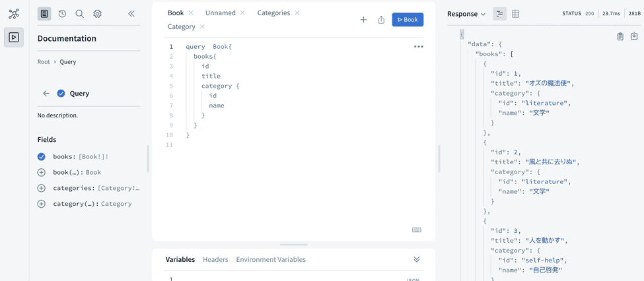This screenshot has width=644, height=281.
Task: Collapse the Variables panel
Action: [x=416, y=259]
